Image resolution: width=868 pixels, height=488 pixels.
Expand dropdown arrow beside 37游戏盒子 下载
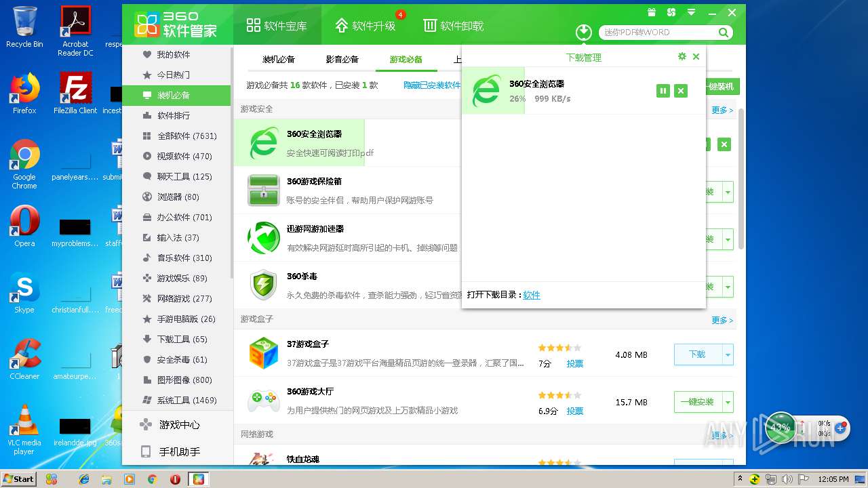[x=728, y=354]
